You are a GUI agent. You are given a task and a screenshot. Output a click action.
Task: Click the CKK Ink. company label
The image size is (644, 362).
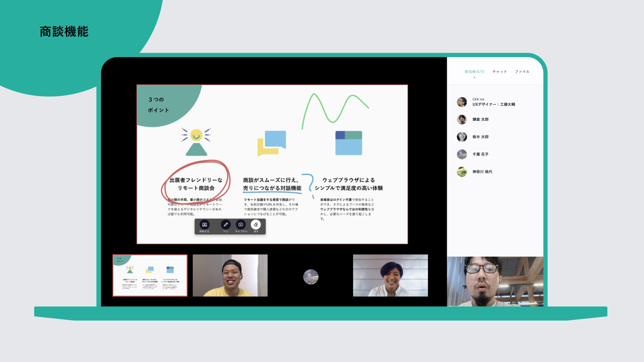[479, 99]
